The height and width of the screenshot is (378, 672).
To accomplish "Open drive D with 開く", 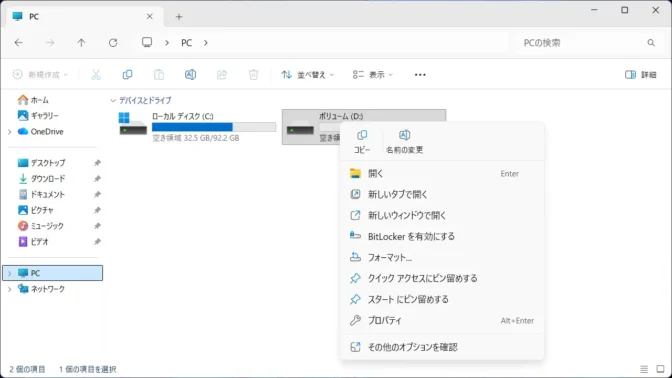I will pos(442,174).
